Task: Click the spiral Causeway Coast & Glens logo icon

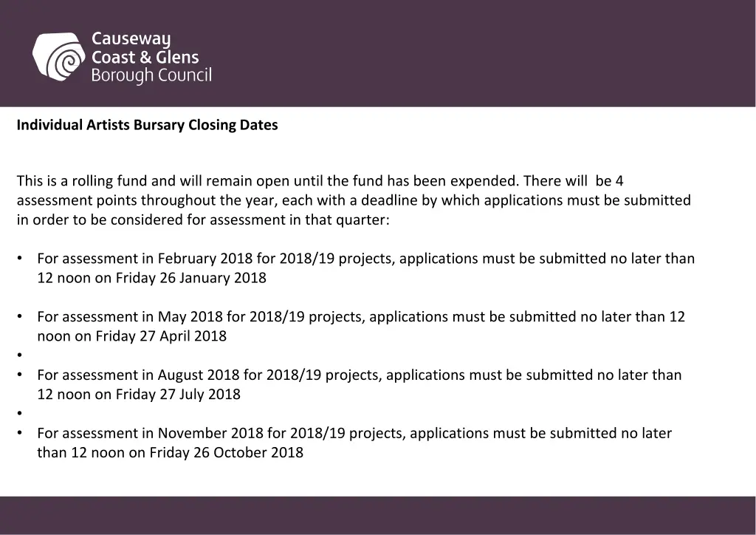Action: click(58, 57)
